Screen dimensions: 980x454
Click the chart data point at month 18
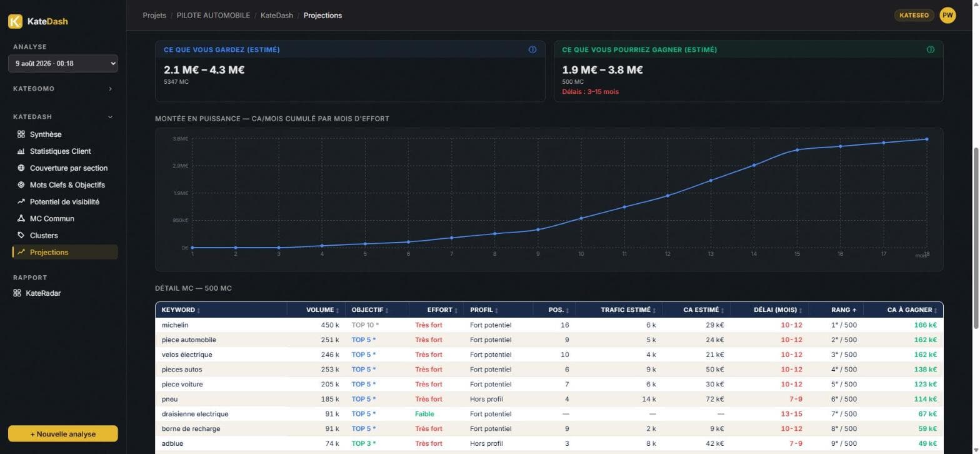click(927, 139)
